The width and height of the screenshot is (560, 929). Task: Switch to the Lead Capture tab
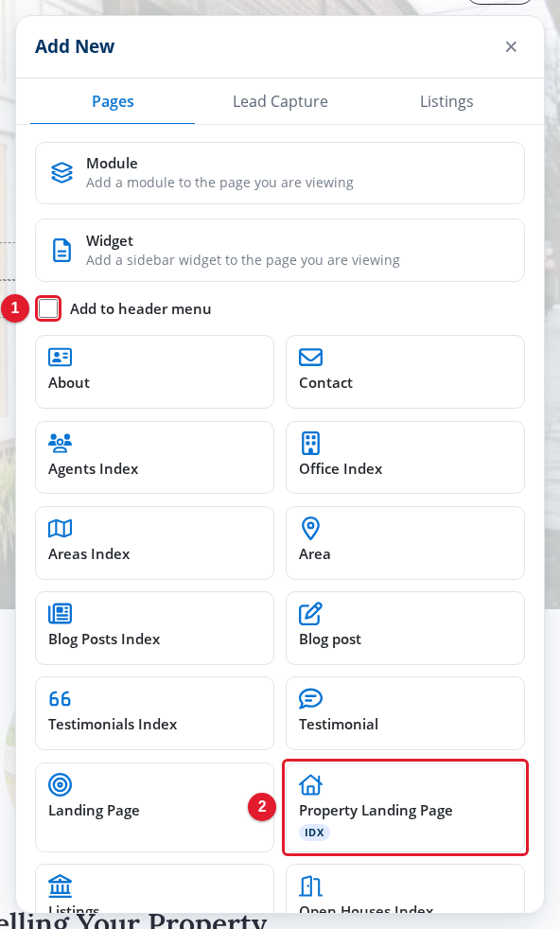280,101
